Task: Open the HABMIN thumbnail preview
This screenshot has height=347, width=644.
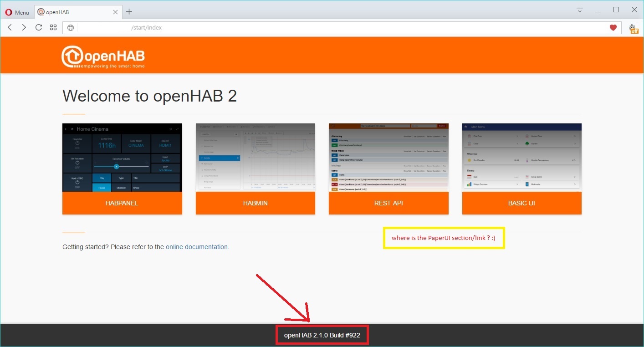Action: click(x=256, y=158)
